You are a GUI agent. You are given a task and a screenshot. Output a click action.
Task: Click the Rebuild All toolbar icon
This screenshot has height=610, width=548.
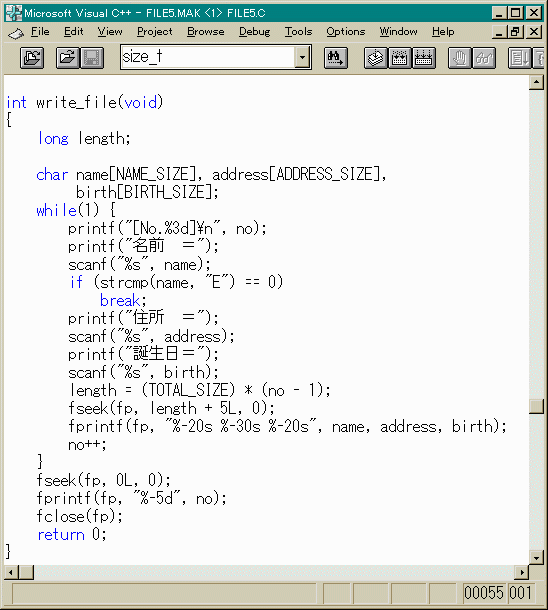424,58
